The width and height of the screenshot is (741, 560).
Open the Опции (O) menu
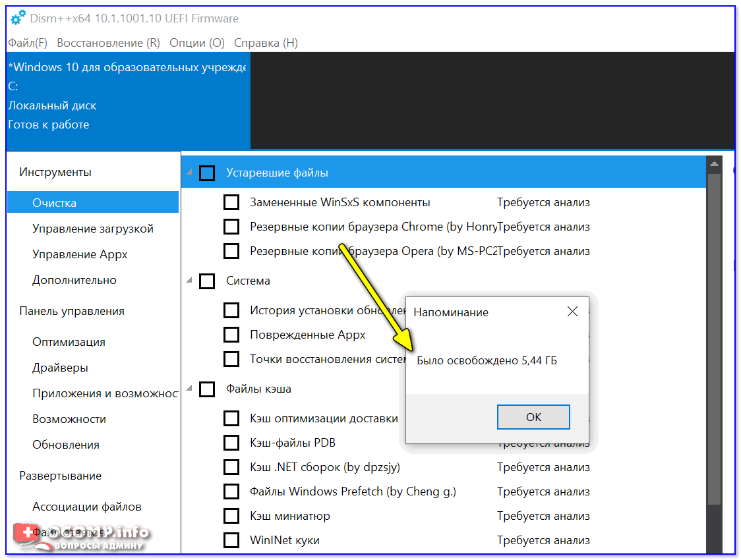click(x=197, y=43)
